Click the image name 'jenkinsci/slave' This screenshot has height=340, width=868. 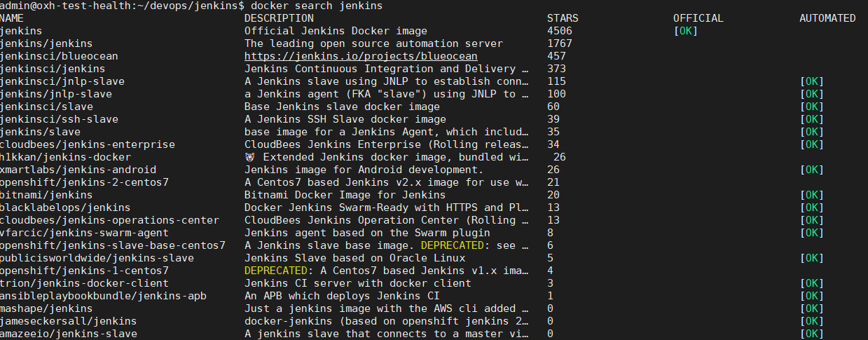pos(46,107)
